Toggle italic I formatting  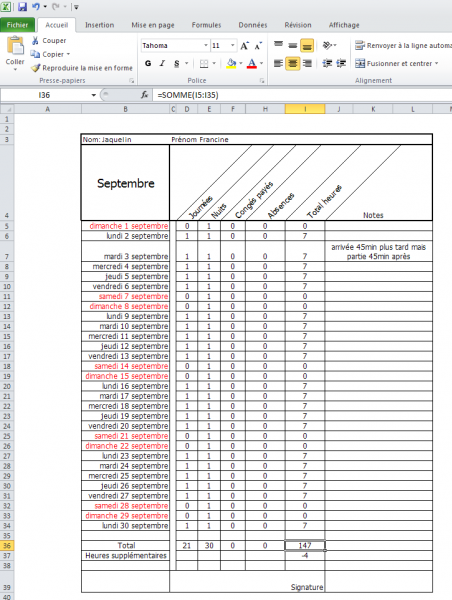tap(162, 64)
